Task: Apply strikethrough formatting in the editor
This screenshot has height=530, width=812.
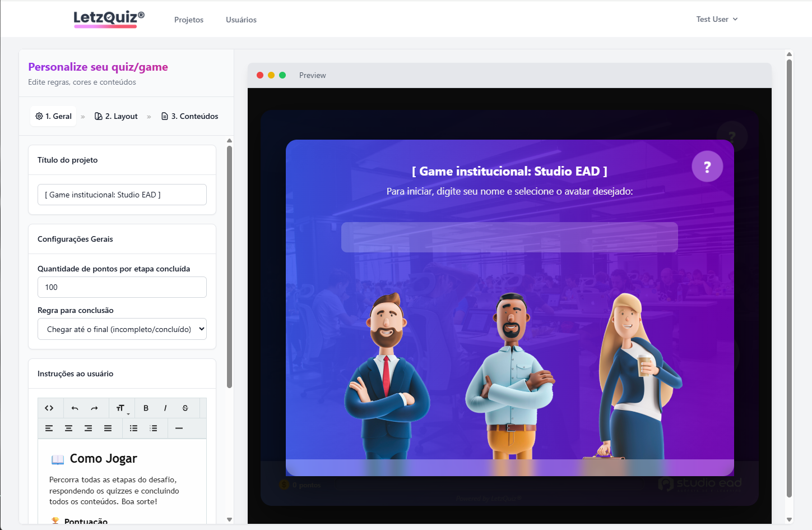Action: [x=185, y=408]
